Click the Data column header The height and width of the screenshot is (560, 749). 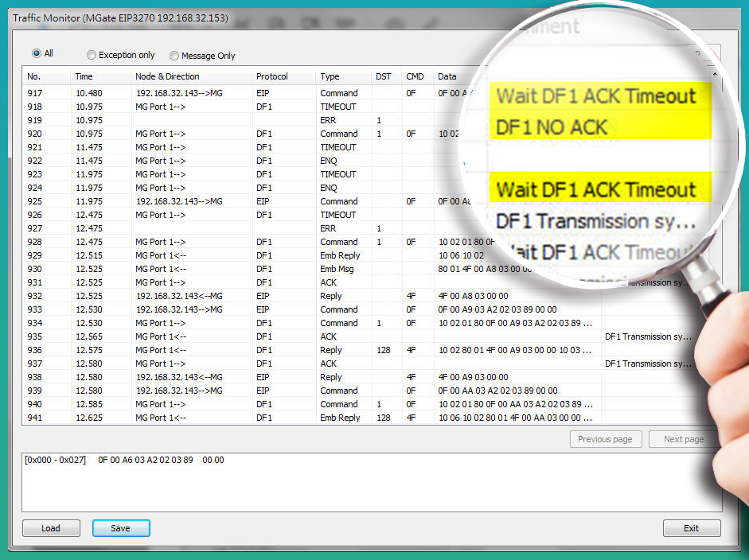(447, 76)
